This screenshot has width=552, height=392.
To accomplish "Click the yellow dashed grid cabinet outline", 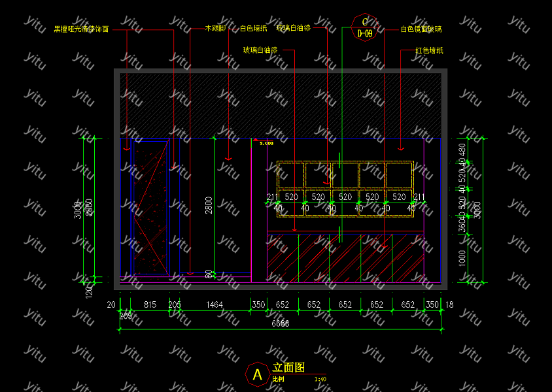I will [345, 189].
